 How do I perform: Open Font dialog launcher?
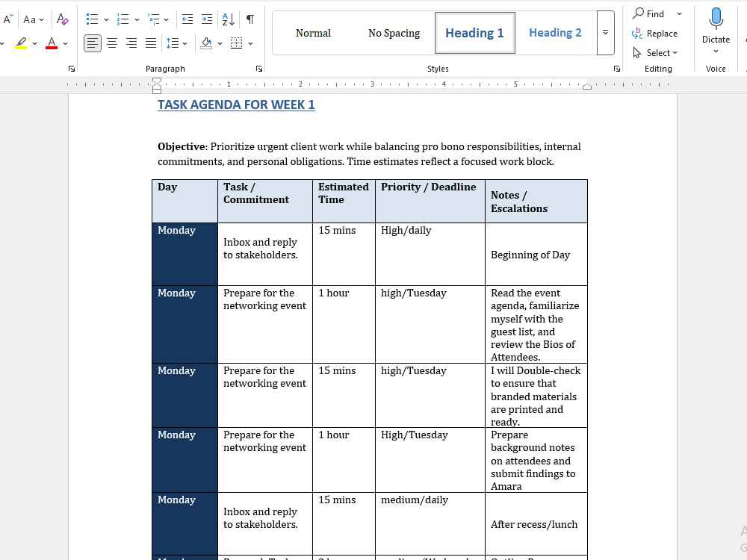click(x=72, y=69)
